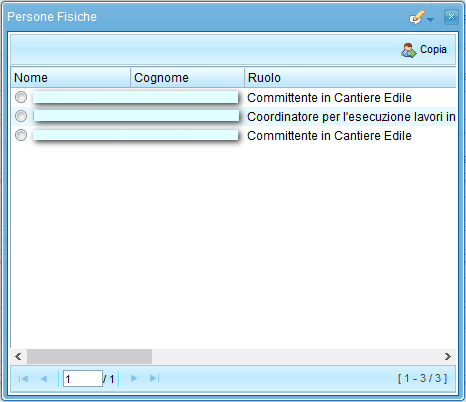Click the page number input field
Image resolution: width=466 pixels, height=402 pixels.
click(x=83, y=378)
